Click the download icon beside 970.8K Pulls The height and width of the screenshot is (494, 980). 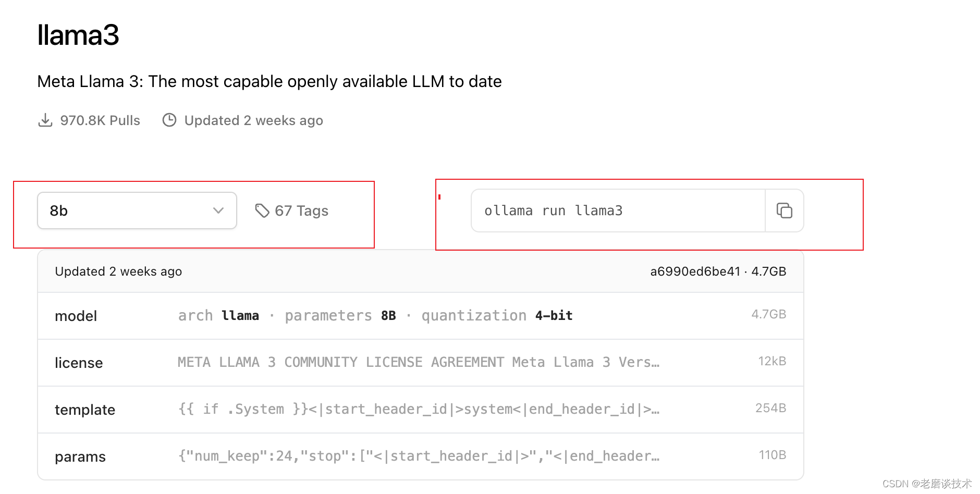tap(45, 120)
